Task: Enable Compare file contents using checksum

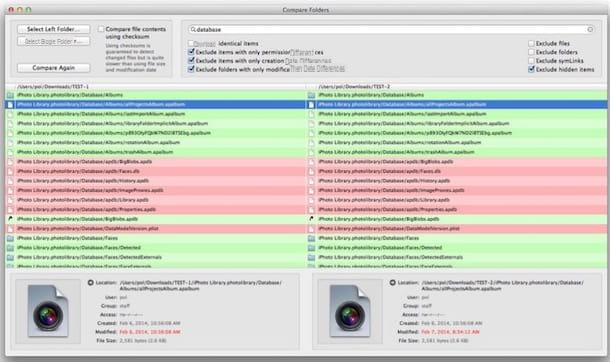Action: [101, 29]
